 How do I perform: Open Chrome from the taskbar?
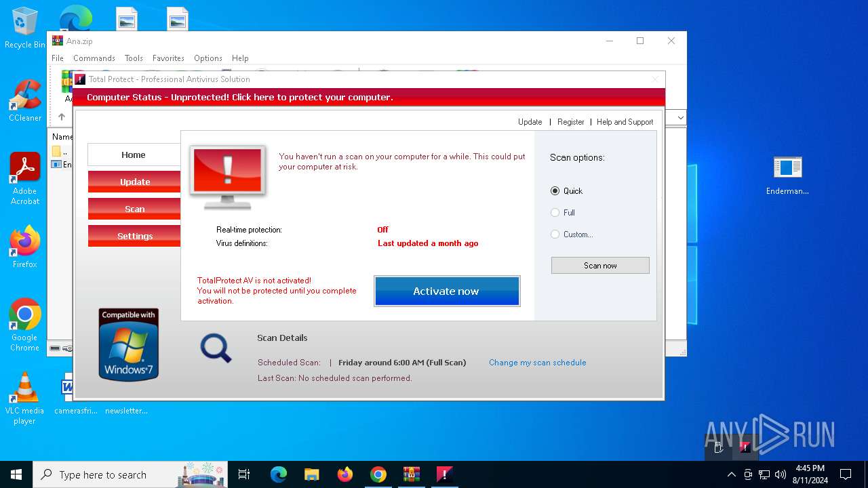coord(378,474)
